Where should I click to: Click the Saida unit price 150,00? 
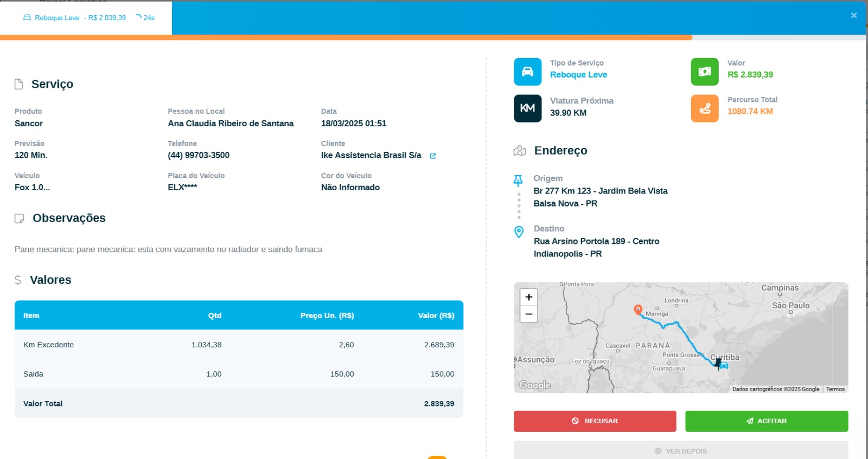(342, 374)
